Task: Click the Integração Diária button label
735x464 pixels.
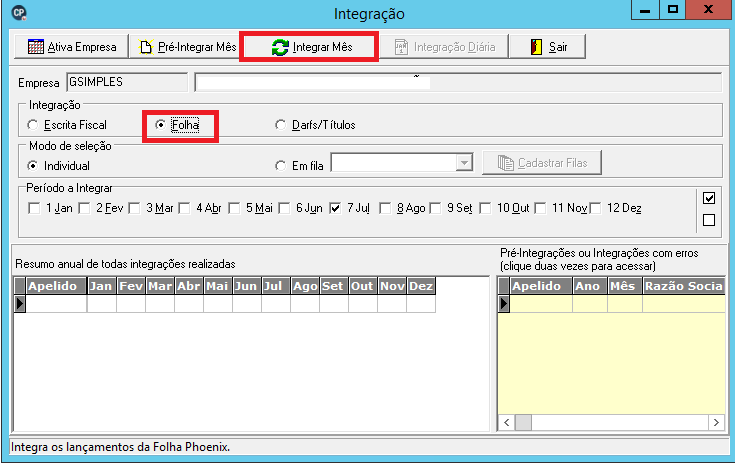Action: pyautogui.click(x=455, y=47)
